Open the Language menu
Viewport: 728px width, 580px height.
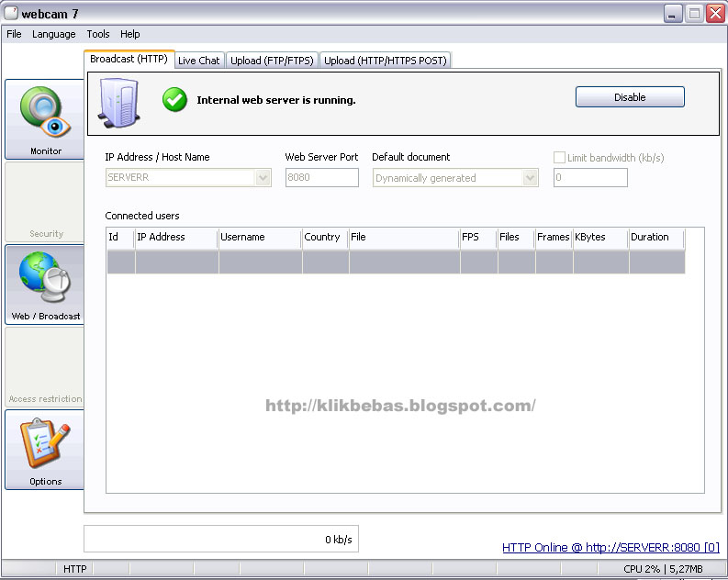[54, 34]
